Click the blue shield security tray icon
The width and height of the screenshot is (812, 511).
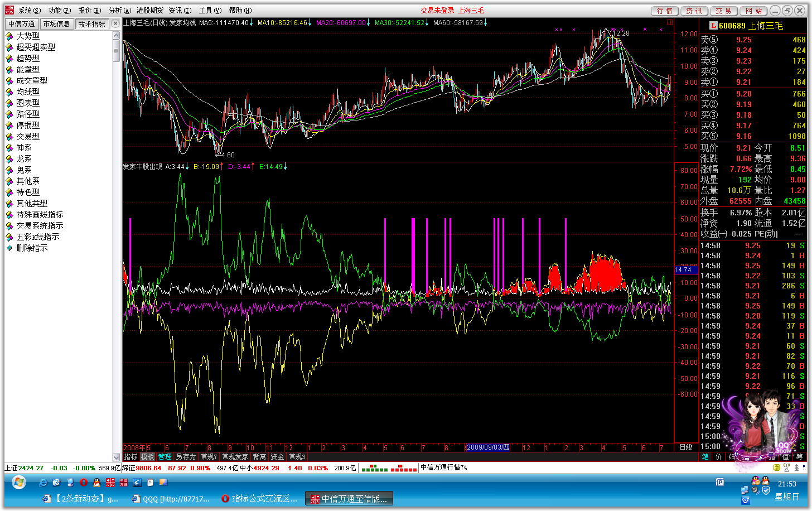(x=766, y=490)
